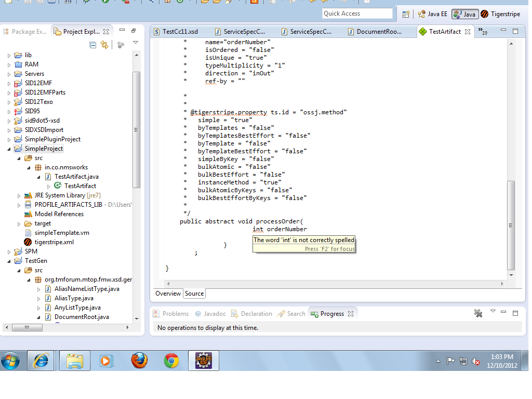Show hidden system tray icons
The height and width of the screenshot is (399, 532).
pyautogui.click(x=438, y=362)
